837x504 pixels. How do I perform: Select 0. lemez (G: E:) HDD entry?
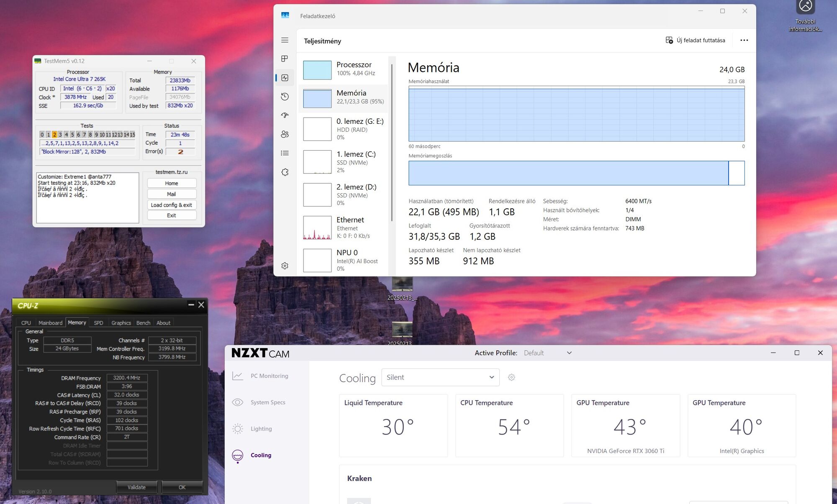pyautogui.click(x=344, y=129)
